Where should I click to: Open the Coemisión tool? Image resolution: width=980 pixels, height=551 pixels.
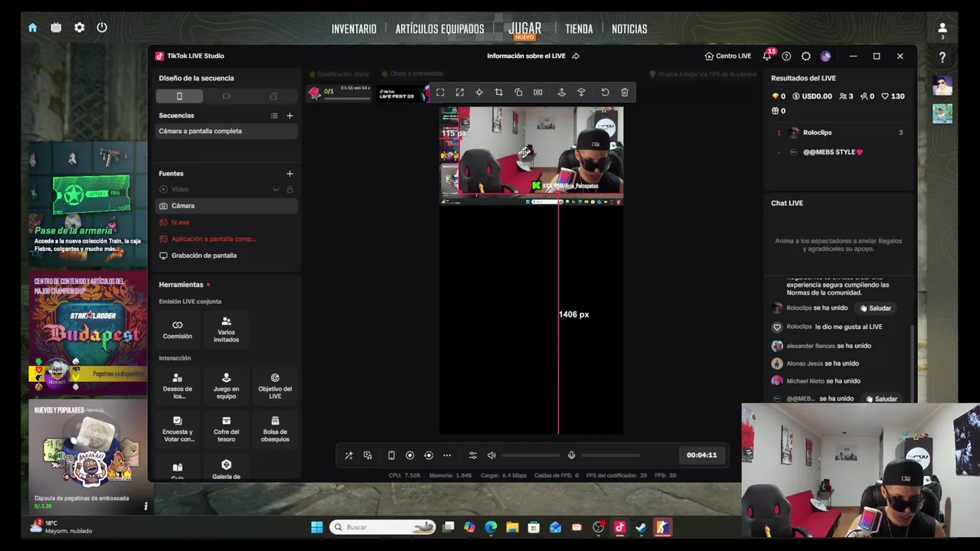(177, 330)
